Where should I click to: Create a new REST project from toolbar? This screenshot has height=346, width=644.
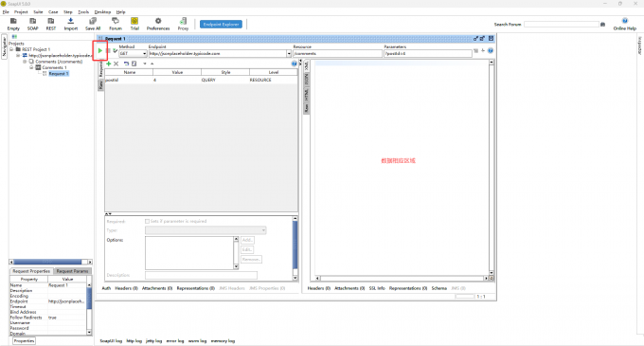pyautogui.click(x=51, y=24)
